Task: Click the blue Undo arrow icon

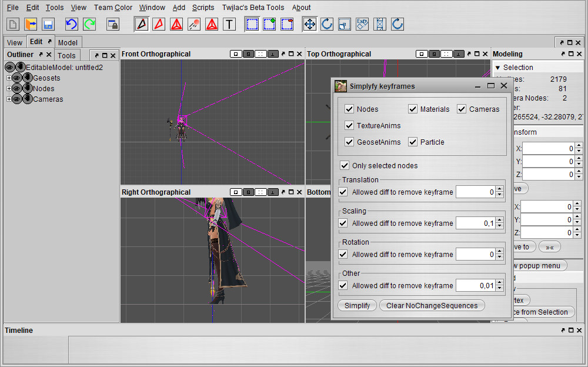Action: [x=72, y=24]
